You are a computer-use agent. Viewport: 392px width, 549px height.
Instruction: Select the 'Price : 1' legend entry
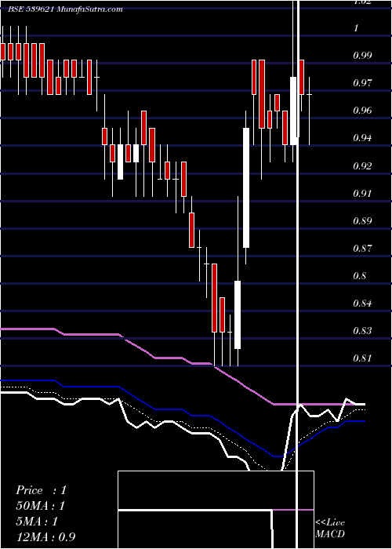click(41, 490)
